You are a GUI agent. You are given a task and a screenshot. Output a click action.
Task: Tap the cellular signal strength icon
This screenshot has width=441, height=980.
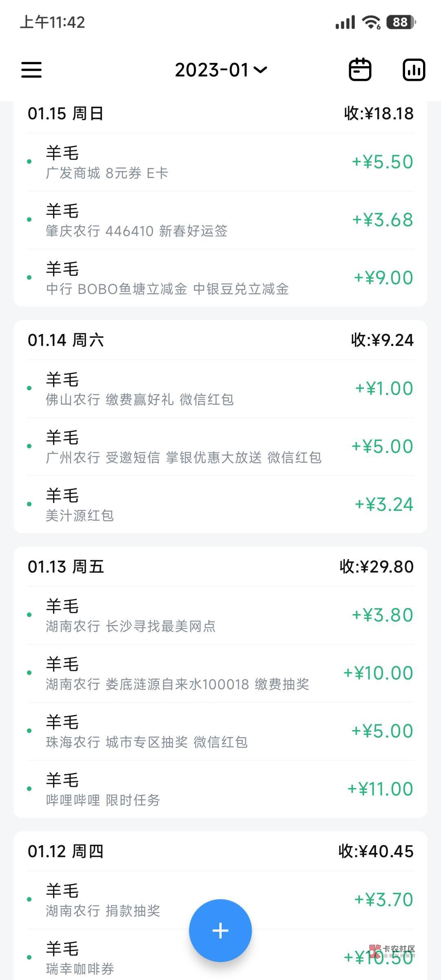coord(345,22)
